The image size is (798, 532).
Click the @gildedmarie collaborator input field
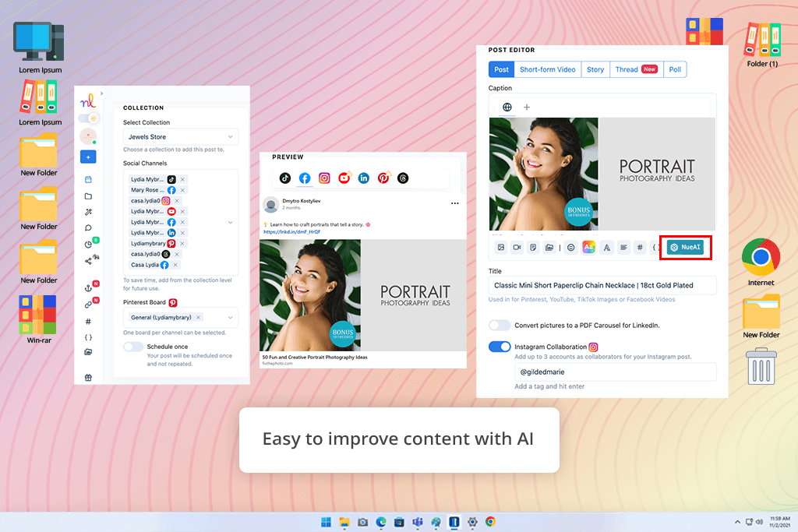(x=616, y=372)
